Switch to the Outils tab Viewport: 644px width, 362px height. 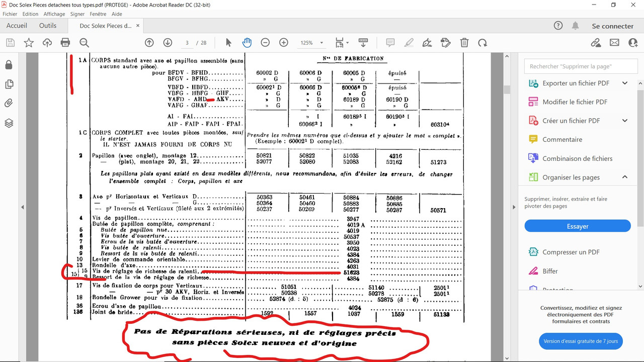[48, 26]
